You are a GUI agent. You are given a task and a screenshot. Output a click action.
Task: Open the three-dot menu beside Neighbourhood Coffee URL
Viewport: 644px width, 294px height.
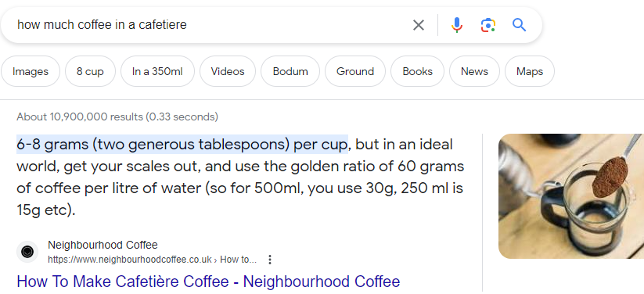[x=270, y=260]
